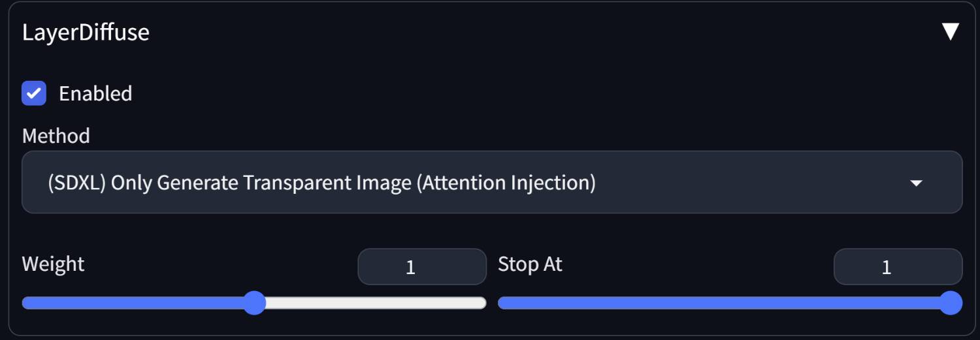Click the far left end of Stop At slider
The image size is (980, 340).
tap(501, 303)
